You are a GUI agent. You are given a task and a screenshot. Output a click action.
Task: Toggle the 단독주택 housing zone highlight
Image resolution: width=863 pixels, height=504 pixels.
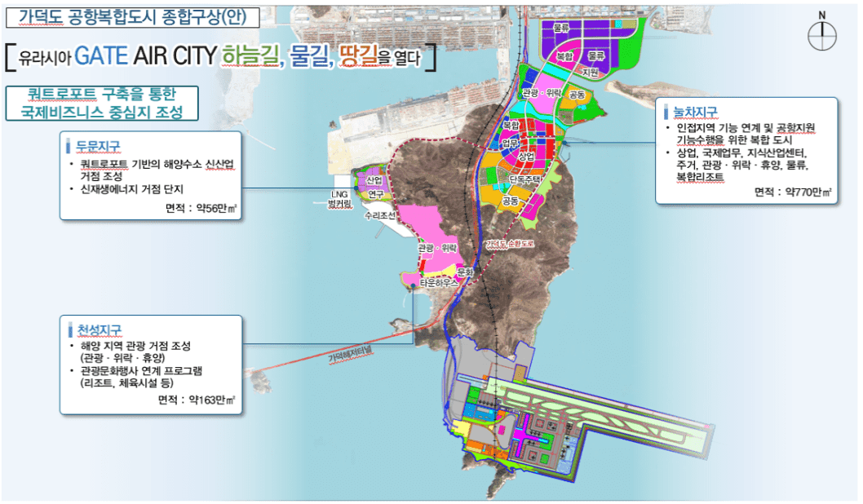[x=526, y=179]
